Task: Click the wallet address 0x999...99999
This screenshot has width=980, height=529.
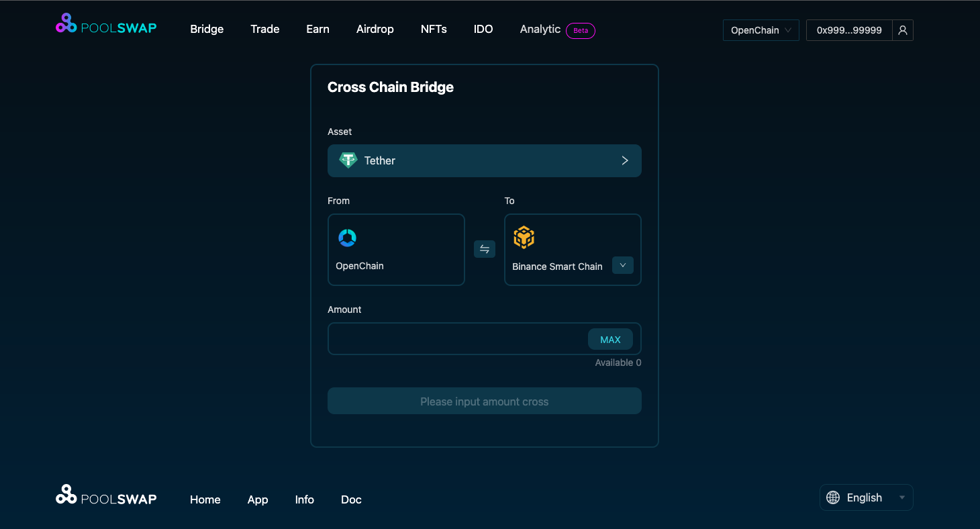Action: click(x=849, y=30)
